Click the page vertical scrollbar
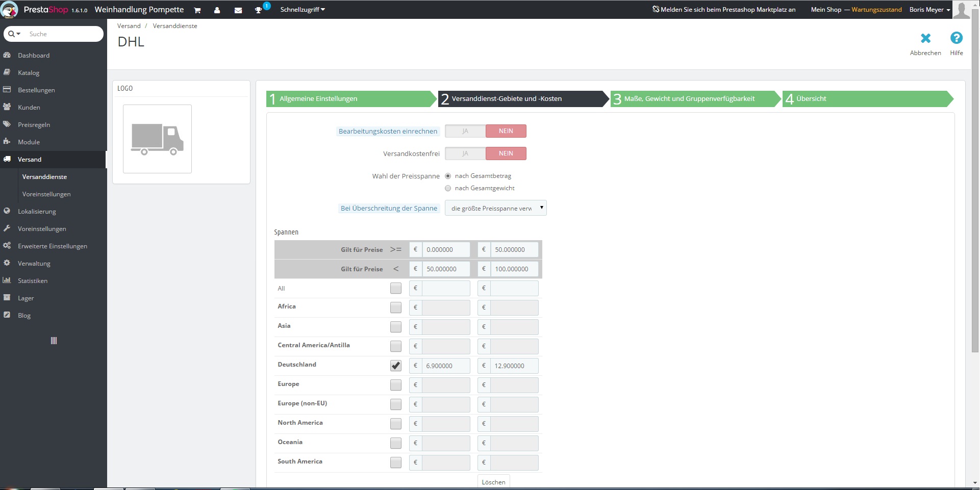The height and width of the screenshot is (490, 980). [975, 180]
